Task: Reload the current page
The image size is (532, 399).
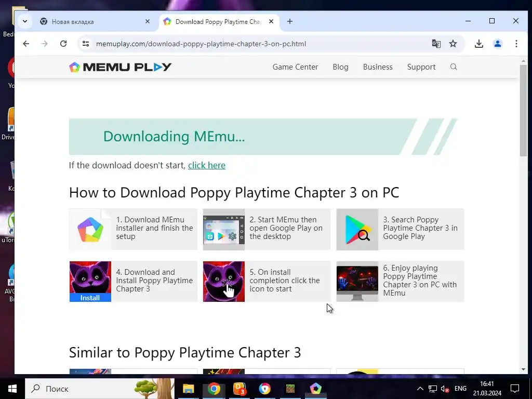Action: 63,44
